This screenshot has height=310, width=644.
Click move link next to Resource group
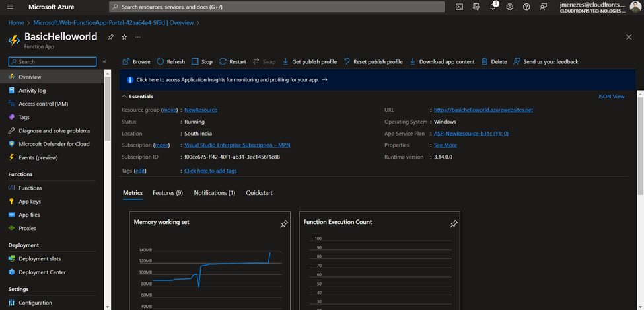click(170, 110)
